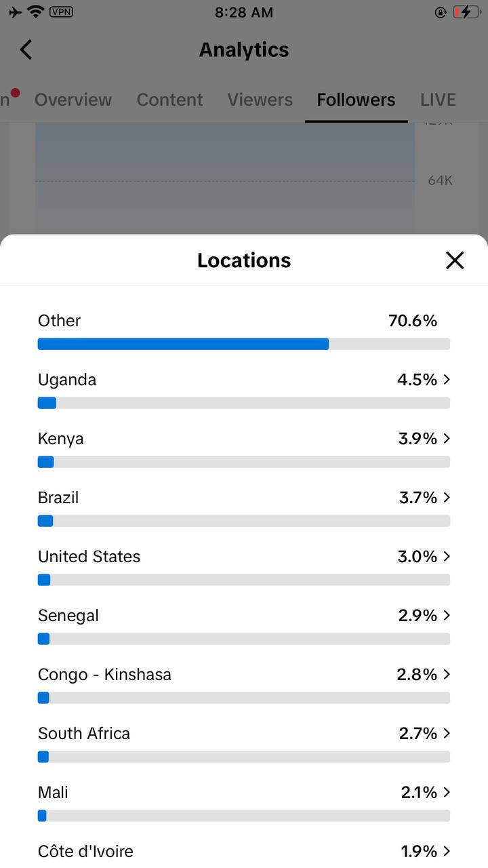This screenshot has width=488, height=868.
Task: Tap the VPN status icon
Action: [x=62, y=12]
